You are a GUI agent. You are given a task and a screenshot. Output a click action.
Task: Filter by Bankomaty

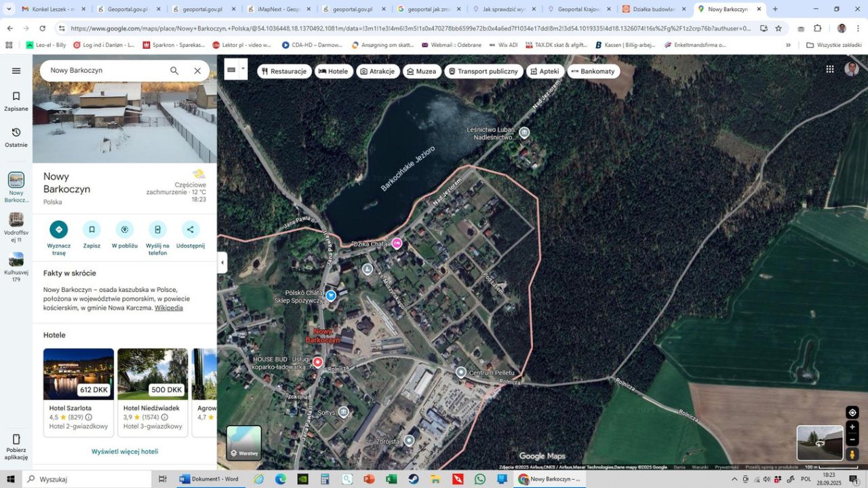(593, 71)
